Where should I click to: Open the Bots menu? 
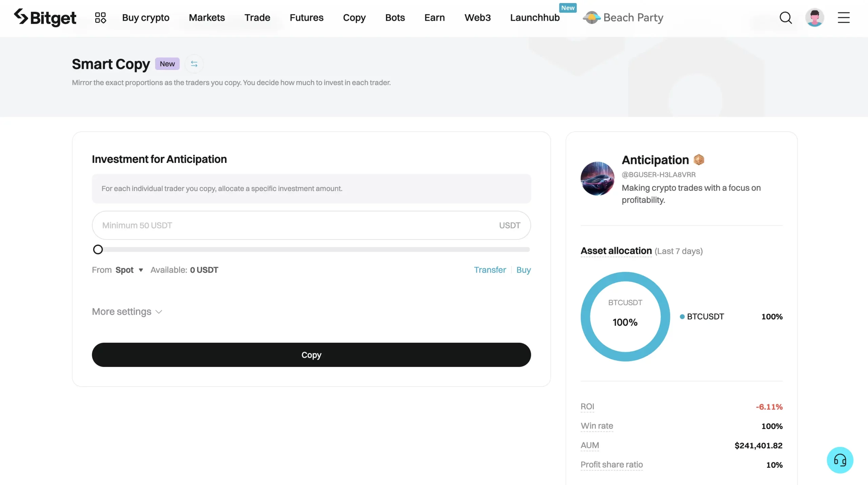click(x=395, y=18)
